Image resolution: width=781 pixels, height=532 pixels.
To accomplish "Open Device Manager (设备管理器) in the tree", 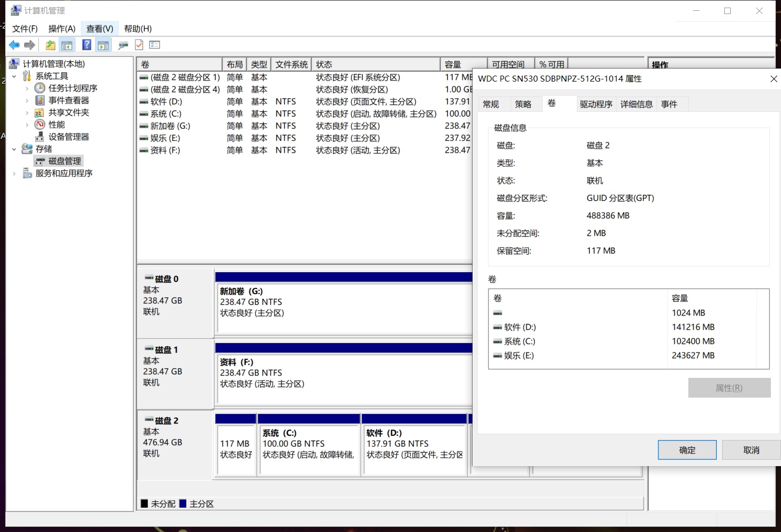I will [69, 137].
